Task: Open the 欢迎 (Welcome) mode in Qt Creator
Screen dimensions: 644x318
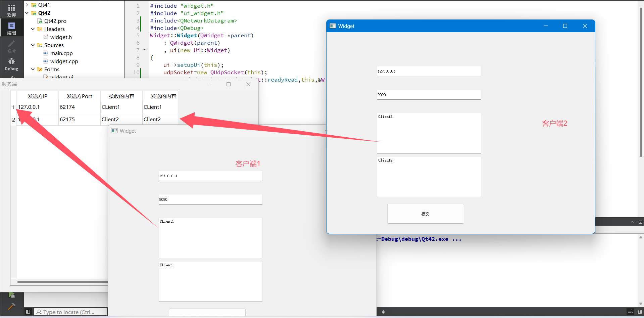Action: (x=12, y=10)
